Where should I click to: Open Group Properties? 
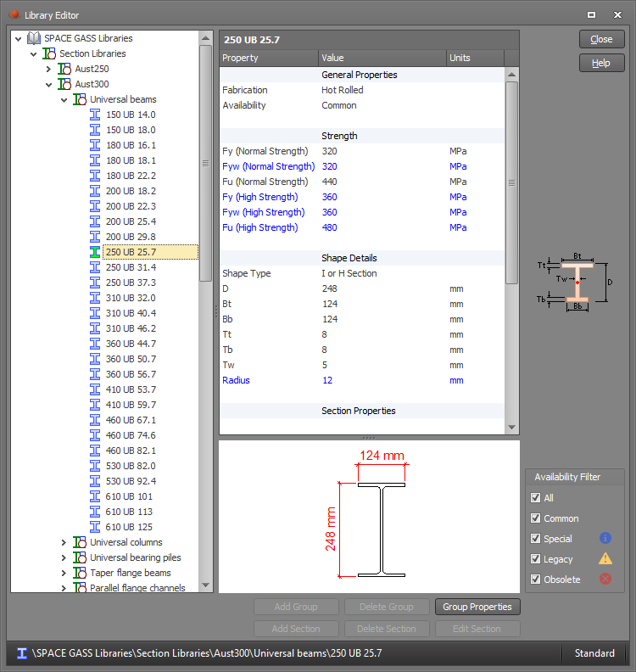coord(477,607)
